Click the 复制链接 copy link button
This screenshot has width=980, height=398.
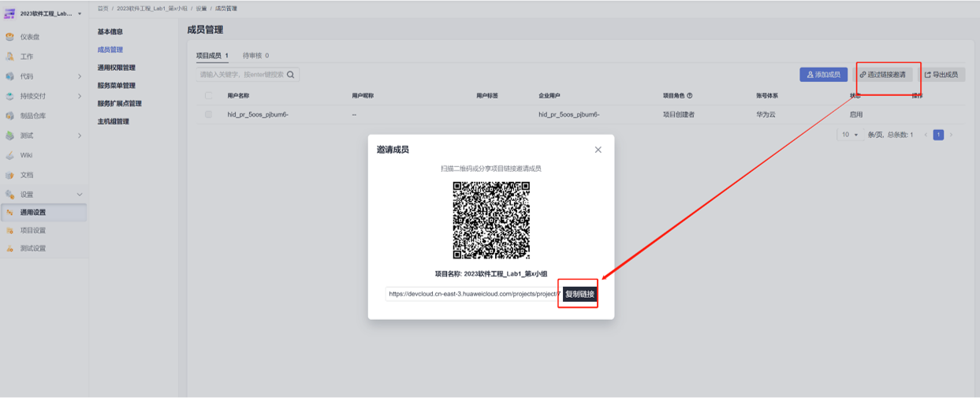pyautogui.click(x=579, y=294)
